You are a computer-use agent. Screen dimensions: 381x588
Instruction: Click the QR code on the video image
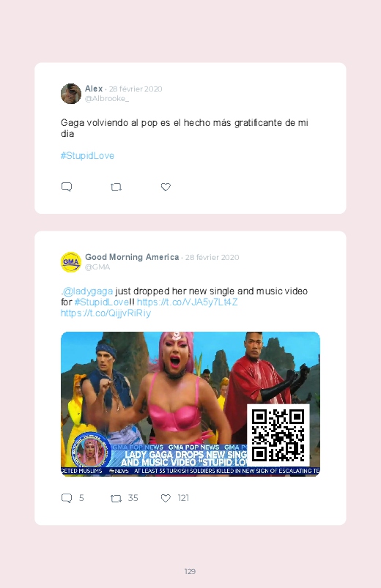click(278, 436)
